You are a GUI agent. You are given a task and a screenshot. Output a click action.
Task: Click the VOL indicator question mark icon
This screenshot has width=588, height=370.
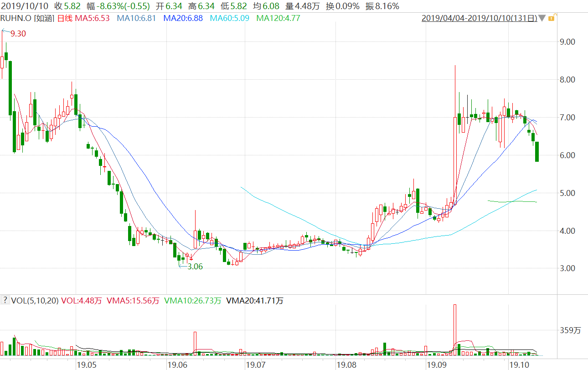5,300
